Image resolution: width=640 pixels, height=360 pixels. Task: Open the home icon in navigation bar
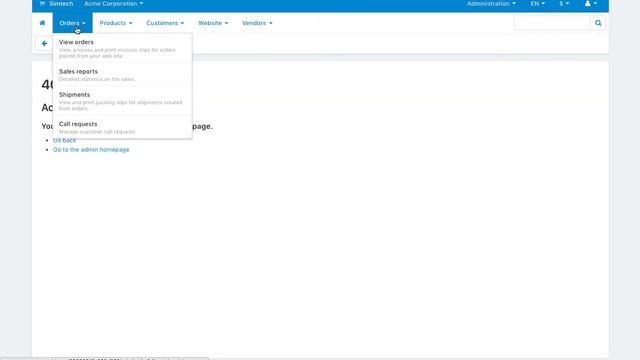click(x=42, y=23)
